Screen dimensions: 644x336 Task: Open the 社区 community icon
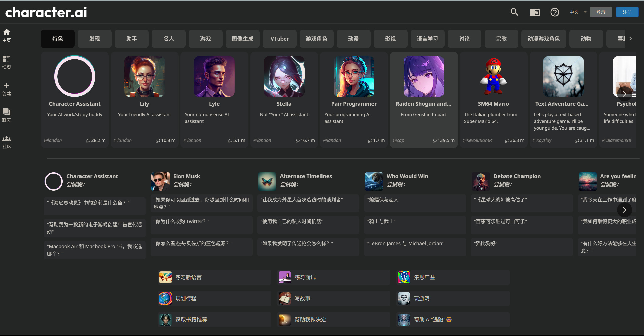(x=7, y=139)
